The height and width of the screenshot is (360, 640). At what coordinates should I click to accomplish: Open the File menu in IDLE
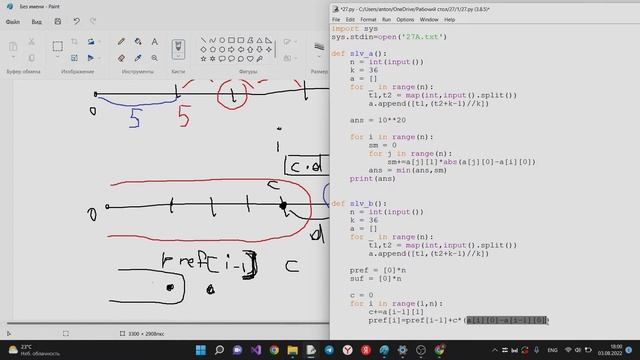click(x=336, y=20)
